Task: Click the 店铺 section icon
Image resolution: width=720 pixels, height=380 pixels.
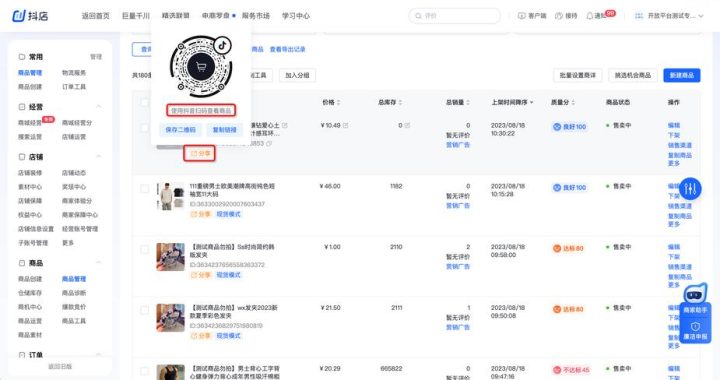Action: [x=22, y=157]
